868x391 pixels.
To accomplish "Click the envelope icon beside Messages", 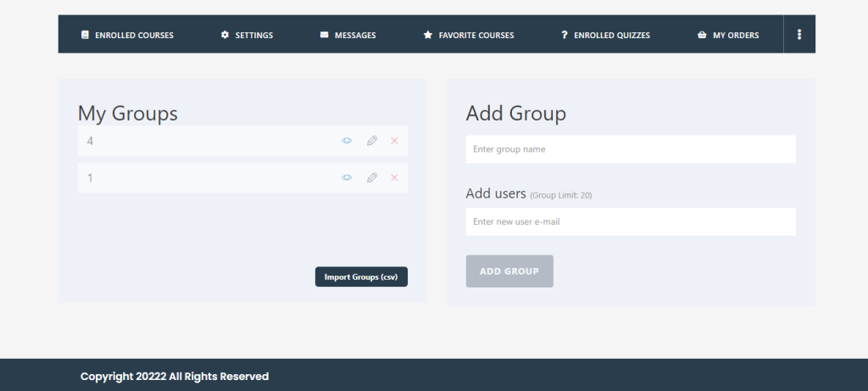I will tap(324, 35).
